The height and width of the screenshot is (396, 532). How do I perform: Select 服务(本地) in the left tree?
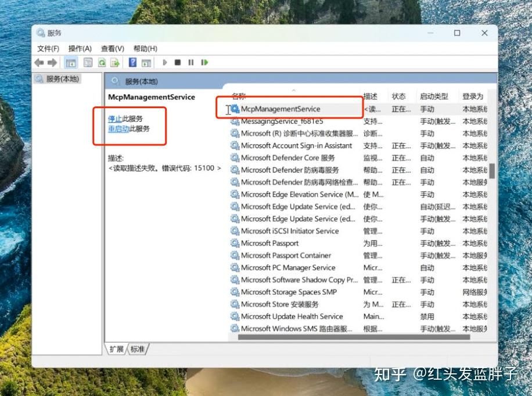pos(58,79)
